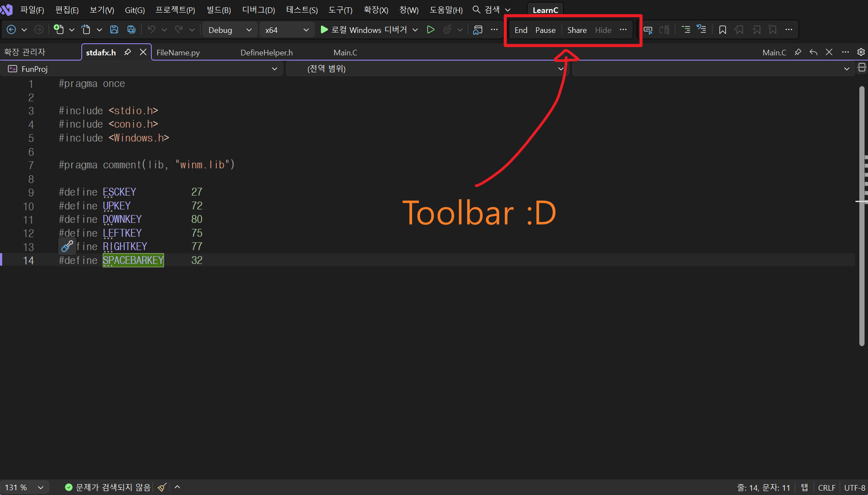
Task: Expand the New Project dropdown arrow
Action: 72,30
